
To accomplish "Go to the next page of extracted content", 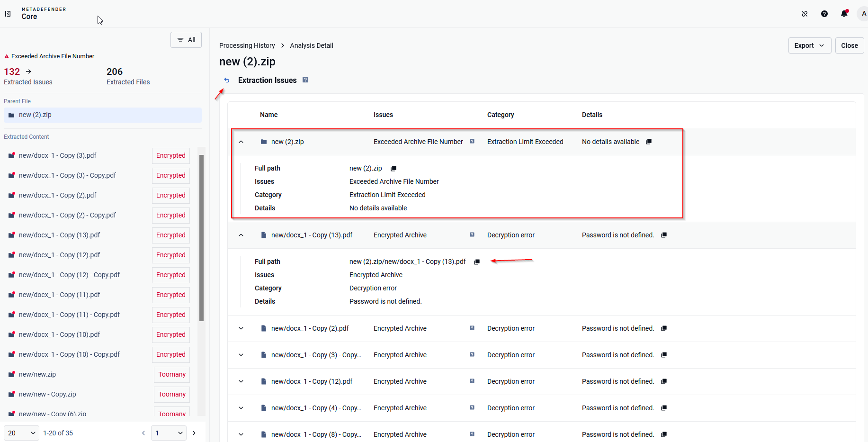I will click(x=194, y=433).
